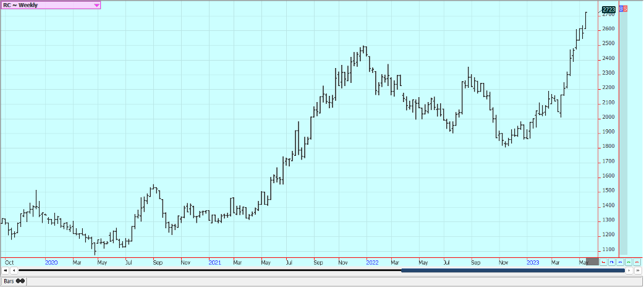Click the 2022 year label on date axis
The width and height of the screenshot is (644, 287).
coord(373,262)
